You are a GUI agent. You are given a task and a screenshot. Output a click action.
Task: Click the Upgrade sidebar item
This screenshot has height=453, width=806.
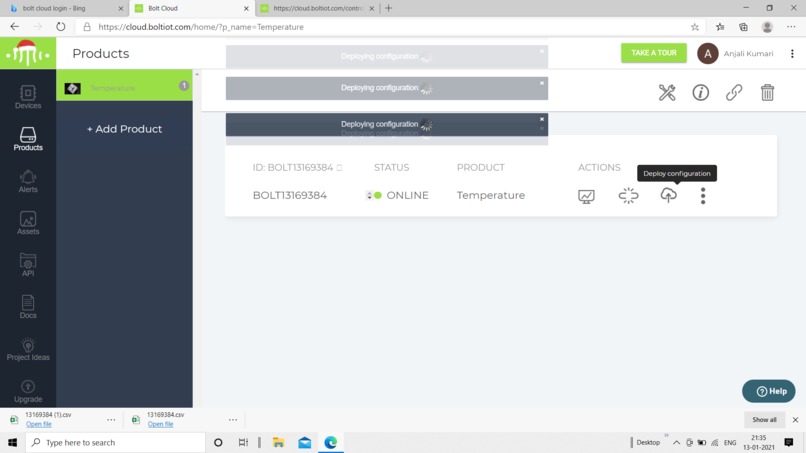click(28, 391)
